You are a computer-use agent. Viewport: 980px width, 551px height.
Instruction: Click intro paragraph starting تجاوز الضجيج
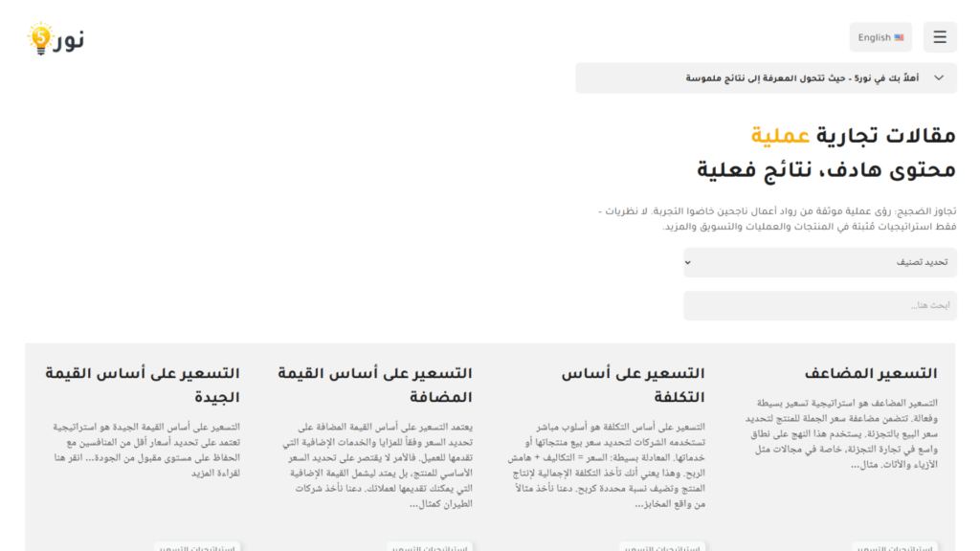pos(777,219)
